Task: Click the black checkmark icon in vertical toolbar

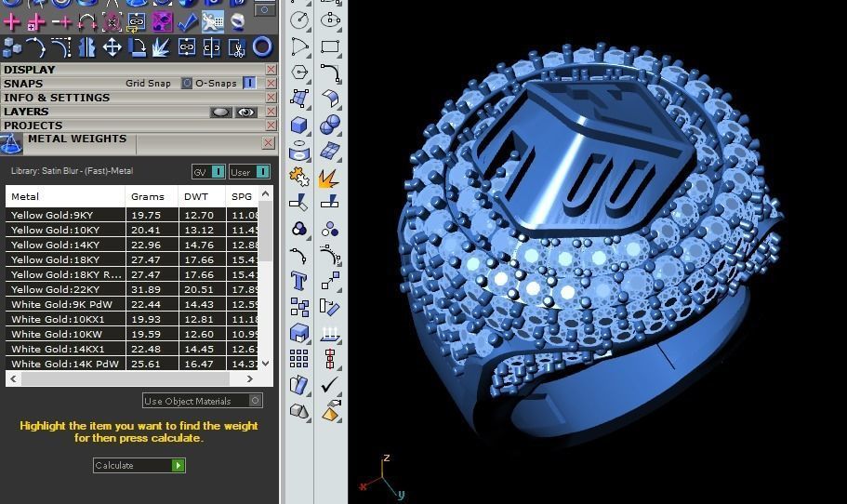Action: pyautogui.click(x=329, y=385)
